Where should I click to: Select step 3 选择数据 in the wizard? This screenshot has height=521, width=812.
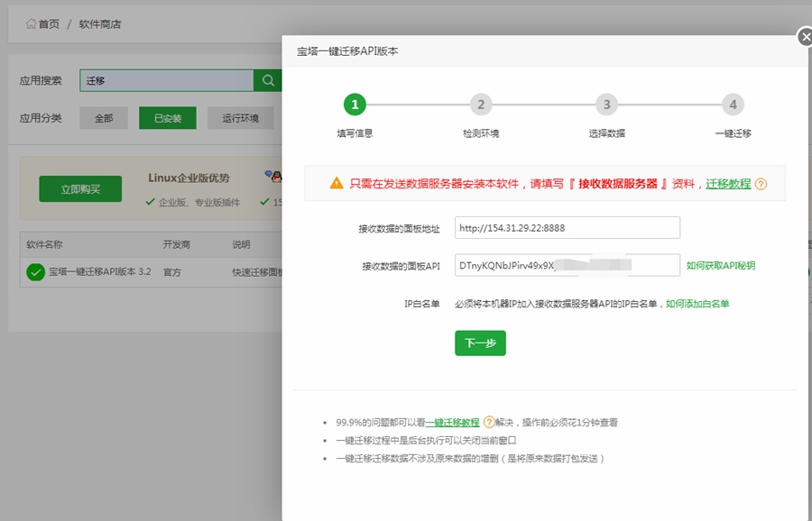pyautogui.click(x=606, y=105)
